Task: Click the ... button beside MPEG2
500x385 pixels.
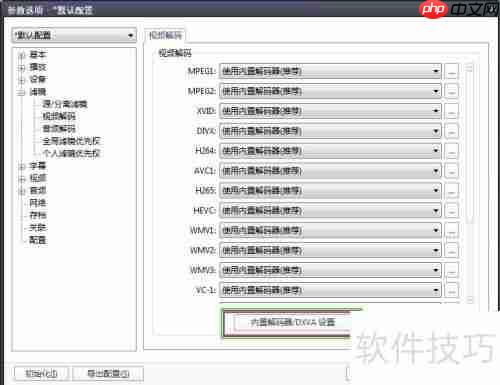Action: (x=451, y=91)
